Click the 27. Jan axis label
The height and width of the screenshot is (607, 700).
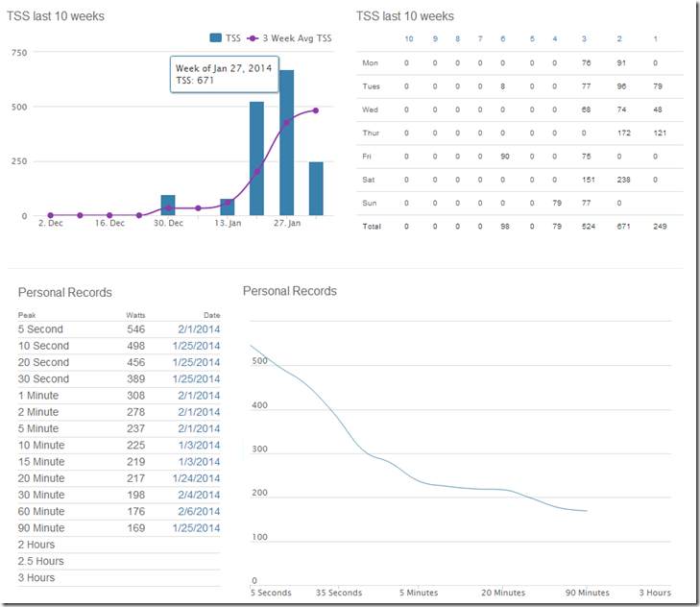pyautogui.click(x=287, y=223)
